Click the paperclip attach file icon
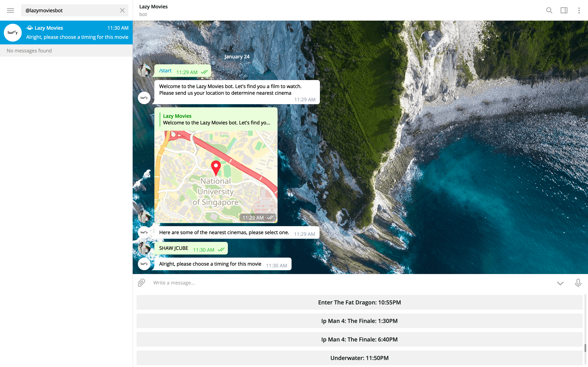588x367 pixels. pyautogui.click(x=141, y=283)
